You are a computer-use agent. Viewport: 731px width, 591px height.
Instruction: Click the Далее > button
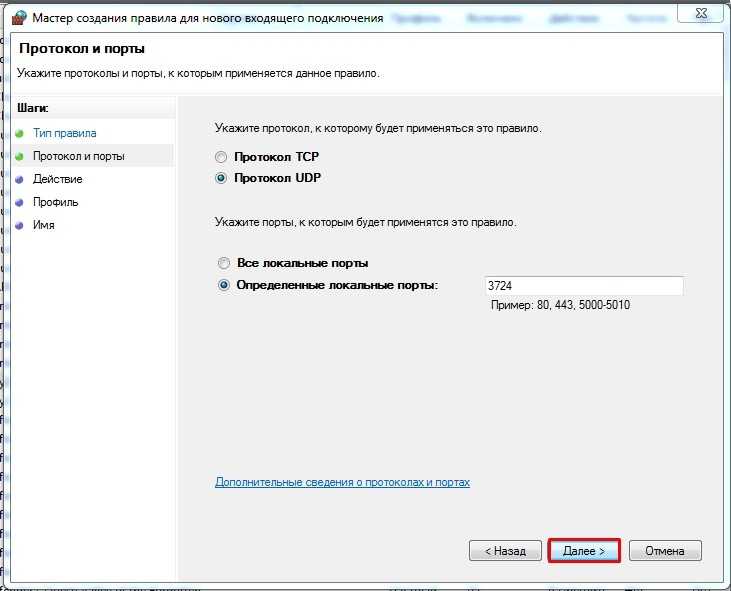click(x=584, y=551)
